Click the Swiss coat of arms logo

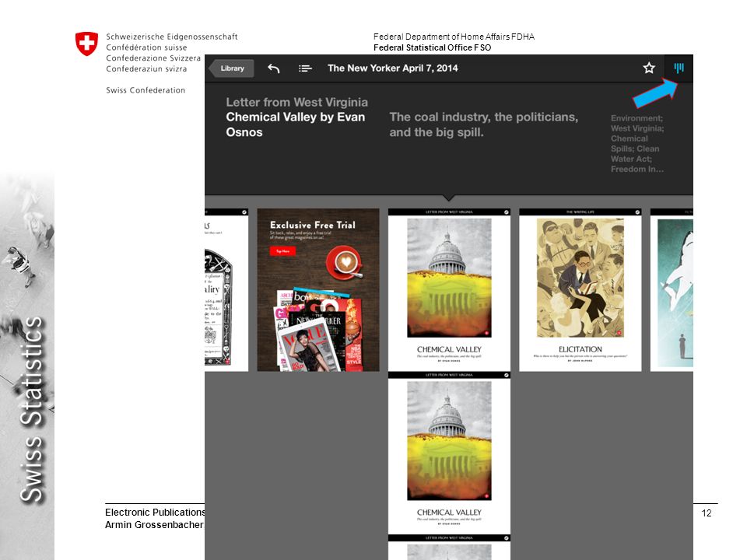coord(86,44)
